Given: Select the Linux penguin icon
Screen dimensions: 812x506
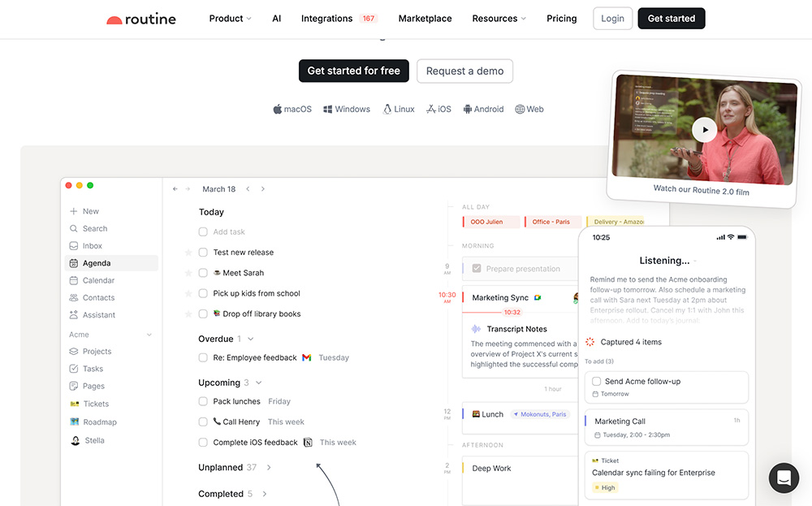Looking at the screenshot, I should 387,110.
